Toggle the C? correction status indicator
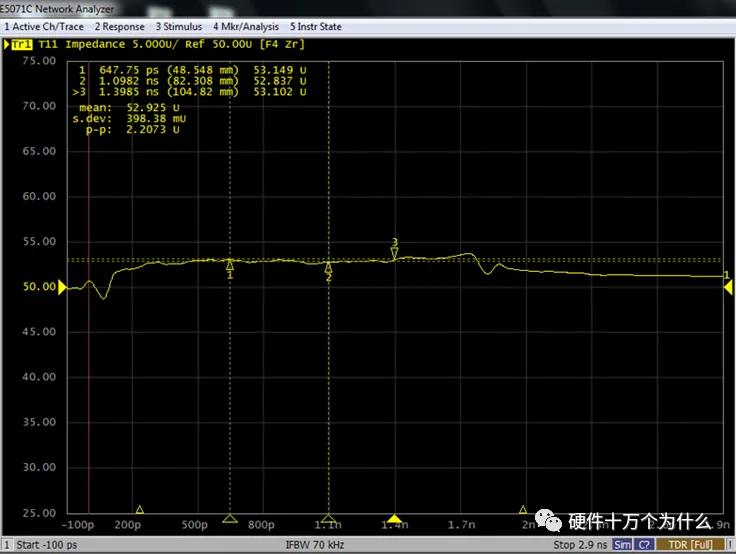 645,545
